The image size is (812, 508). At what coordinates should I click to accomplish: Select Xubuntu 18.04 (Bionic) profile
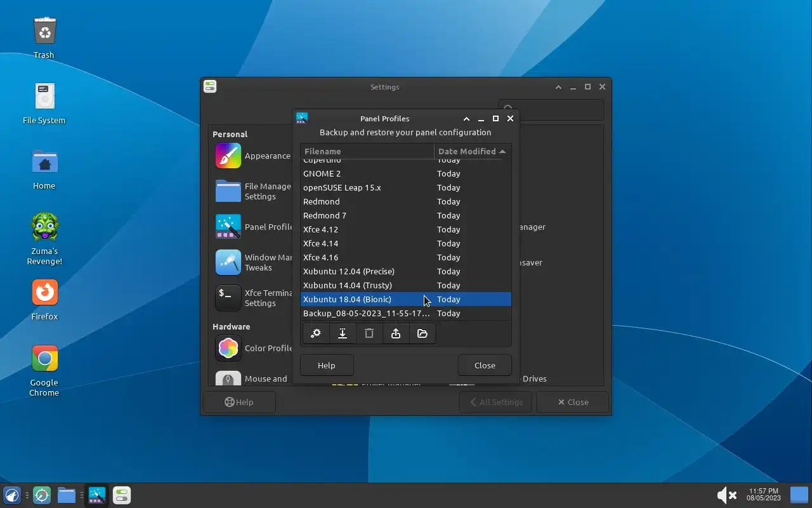pos(406,299)
